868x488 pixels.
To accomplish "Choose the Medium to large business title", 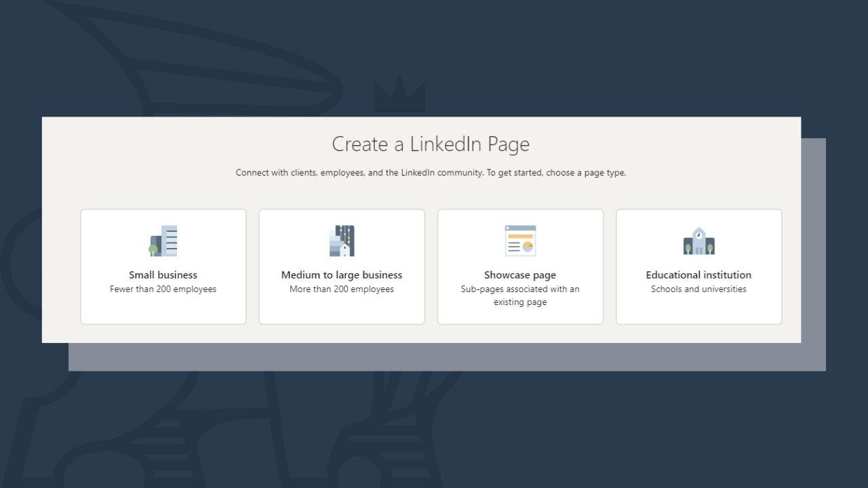I will pos(342,274).
